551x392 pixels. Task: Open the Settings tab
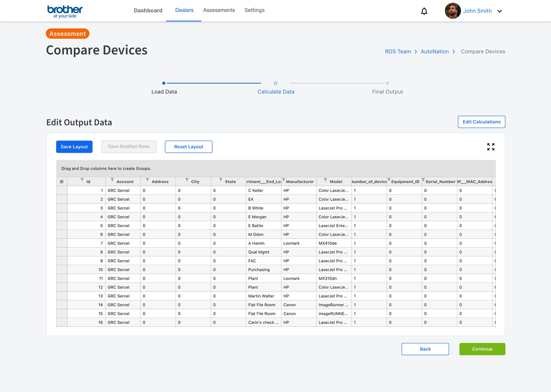[x=254, y=10]
